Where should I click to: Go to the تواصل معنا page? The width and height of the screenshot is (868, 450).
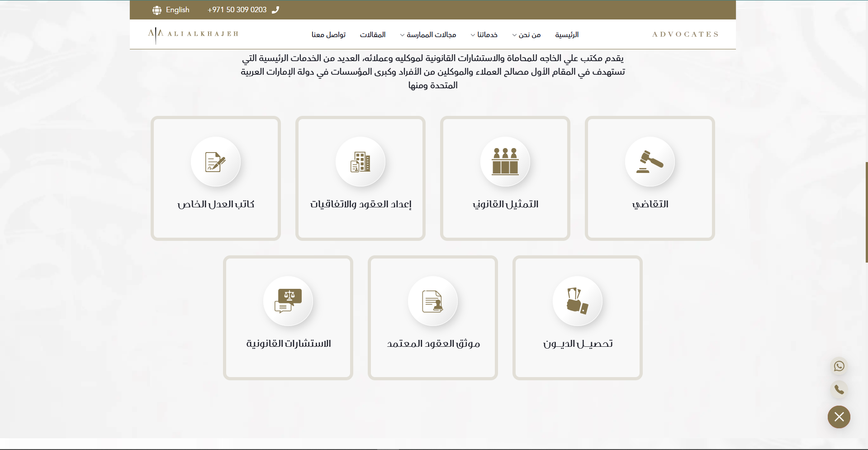click(328, 35)
